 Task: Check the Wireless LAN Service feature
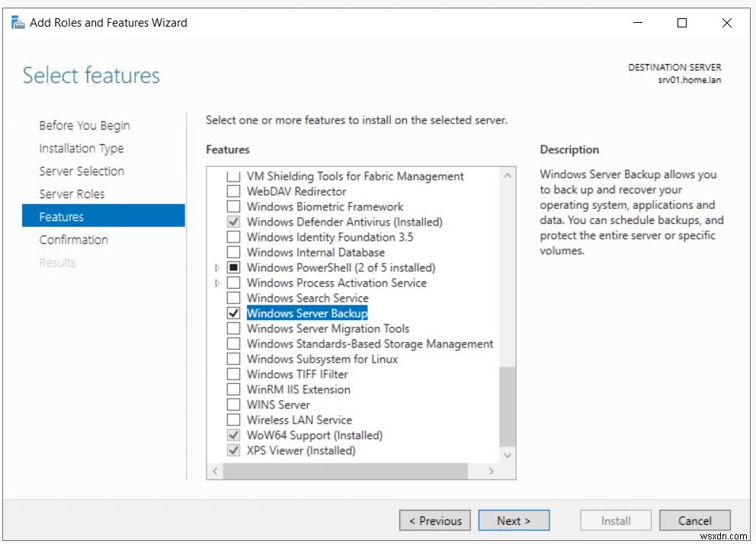click(234, 420)
